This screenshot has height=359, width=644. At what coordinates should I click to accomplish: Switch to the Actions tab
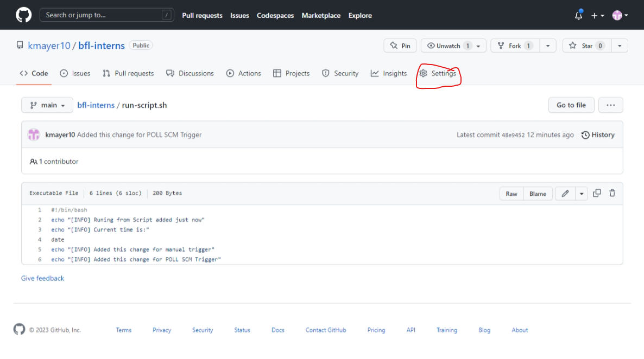pyautogui.click(x=243, y=73)
